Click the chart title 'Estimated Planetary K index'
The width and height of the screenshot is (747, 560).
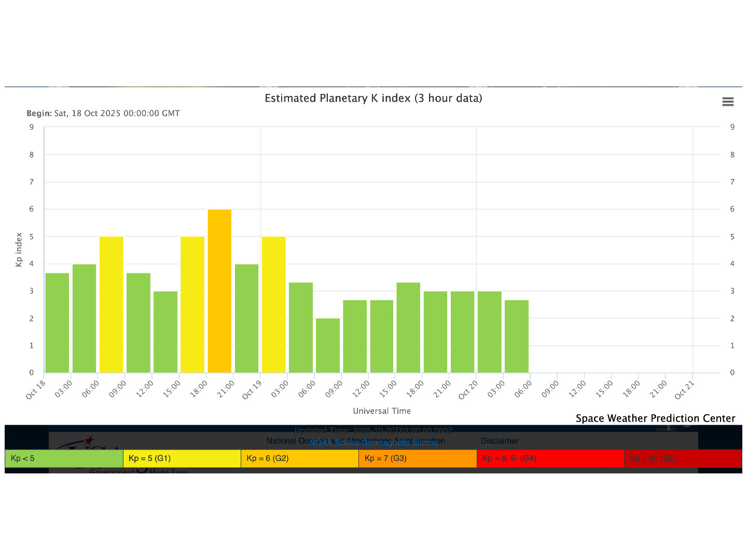point(373,99)
